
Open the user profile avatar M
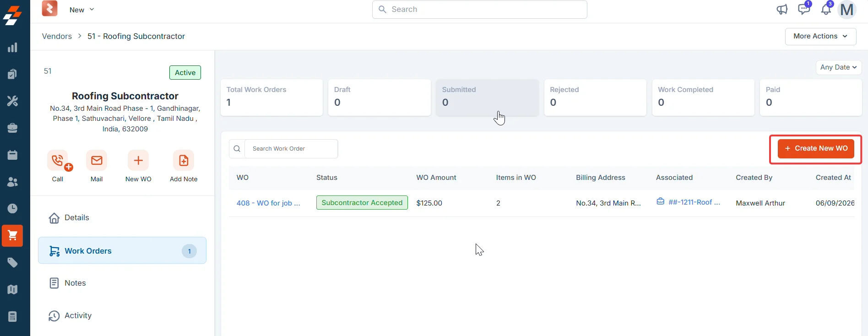click(847, 9)
